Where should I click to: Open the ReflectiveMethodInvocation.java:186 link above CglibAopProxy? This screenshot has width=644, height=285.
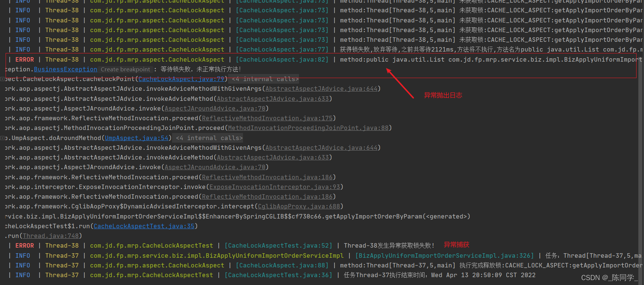click(267, 197)
